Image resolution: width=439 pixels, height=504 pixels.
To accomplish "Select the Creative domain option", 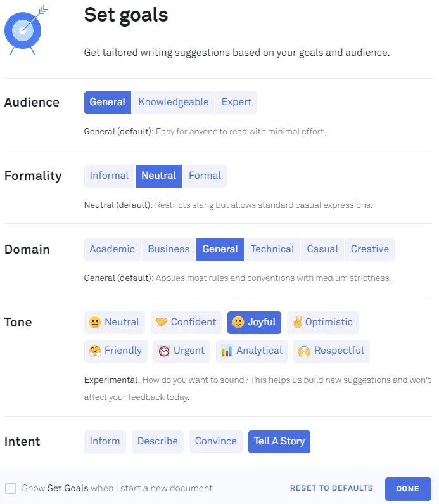I will pyautogui.click(x=370, y=249).
